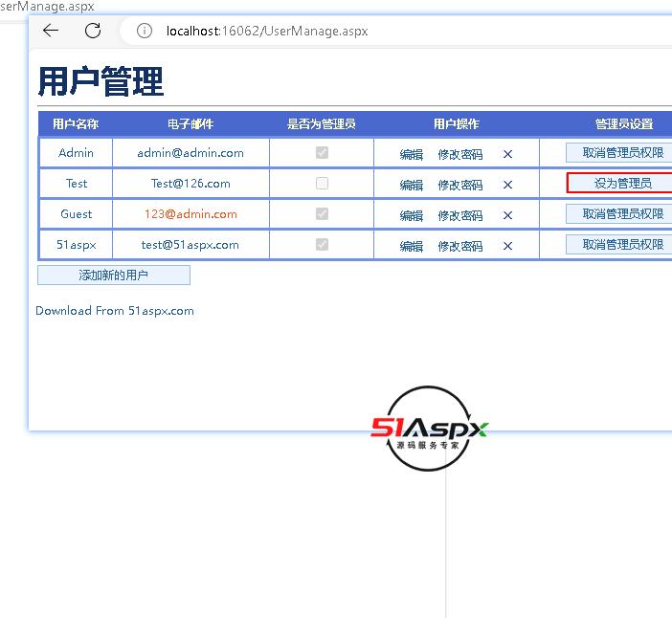Click 取消管理员权限 button in Guest row
The height and width of the screenshot is (618, 672).
point(618,213)
